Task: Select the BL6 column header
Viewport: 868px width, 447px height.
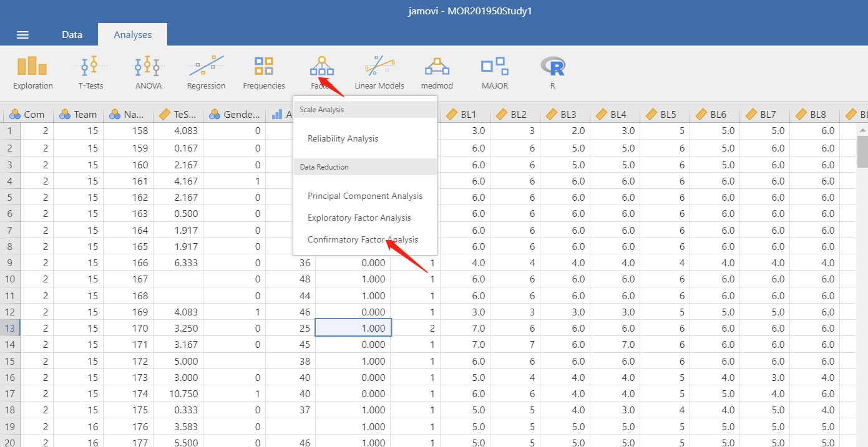Action: coord(715,114)
